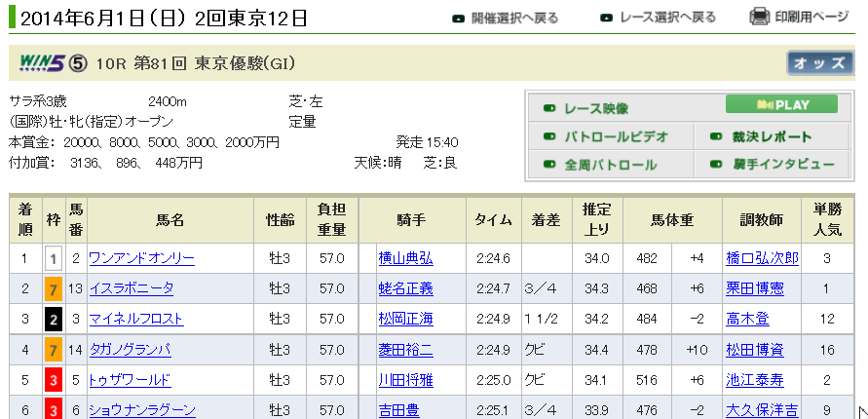Click the レース映像 race video label
This screenshot has height=419, width=868.
596,108
